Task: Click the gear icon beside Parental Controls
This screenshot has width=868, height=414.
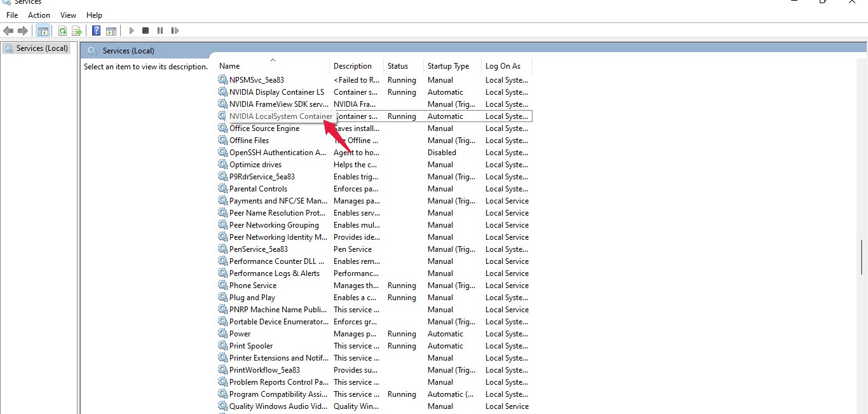Action: pyautogui.click(x=222, y=189)
